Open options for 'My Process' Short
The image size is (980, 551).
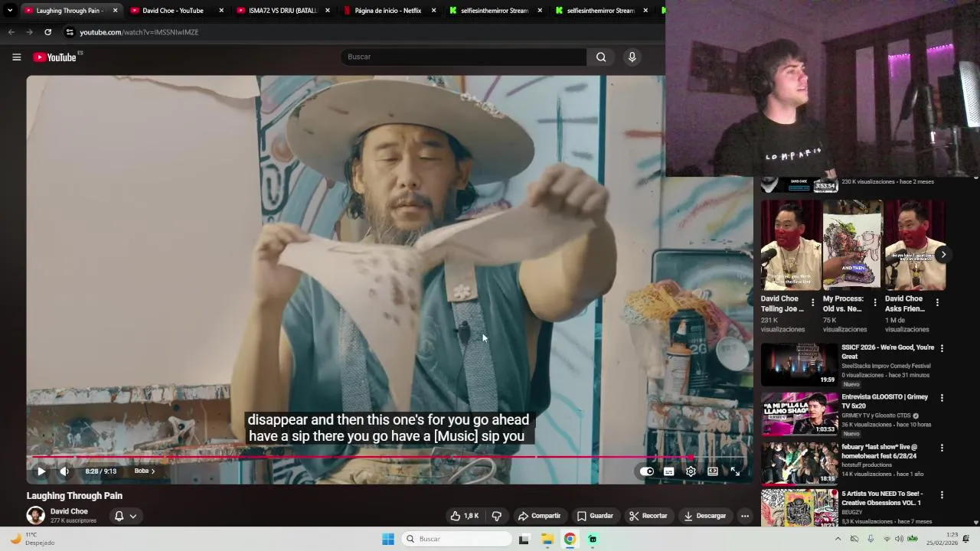(874, 302)
